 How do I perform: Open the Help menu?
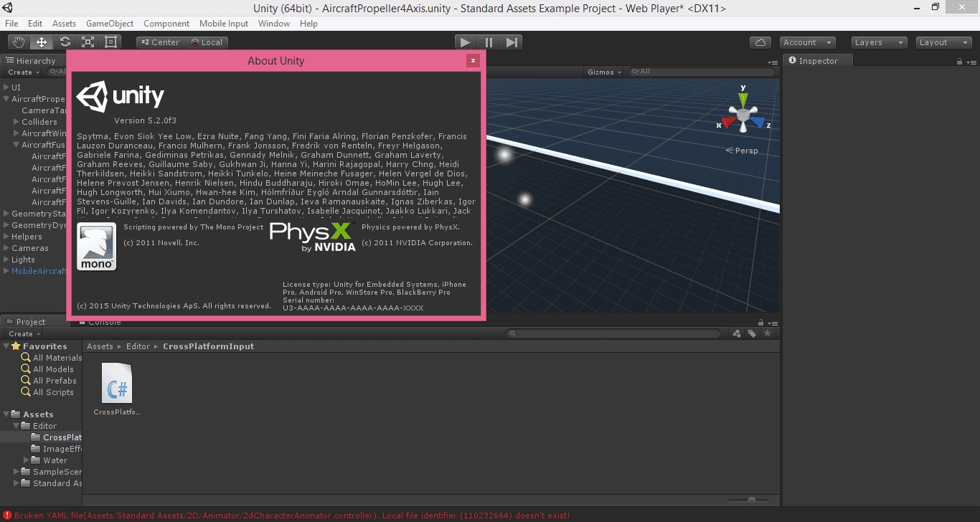[308, 24]
